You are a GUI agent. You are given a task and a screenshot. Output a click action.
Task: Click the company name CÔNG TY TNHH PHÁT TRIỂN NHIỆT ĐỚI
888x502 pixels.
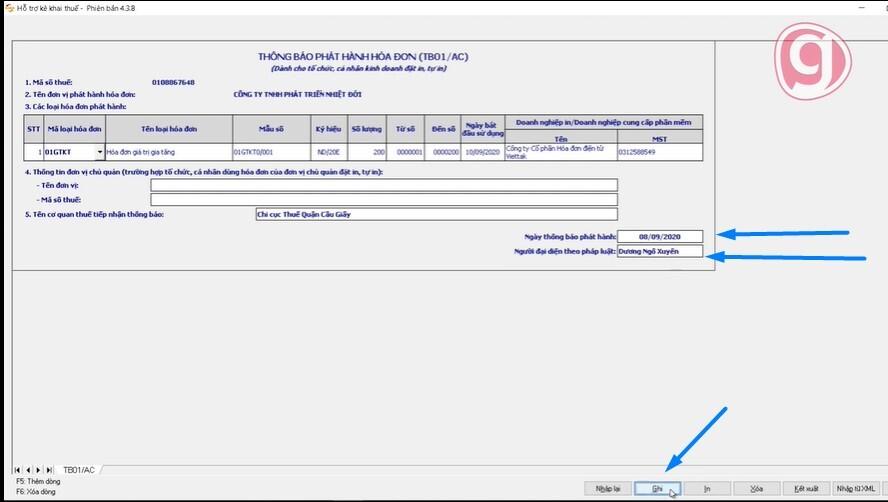(297, 94)
